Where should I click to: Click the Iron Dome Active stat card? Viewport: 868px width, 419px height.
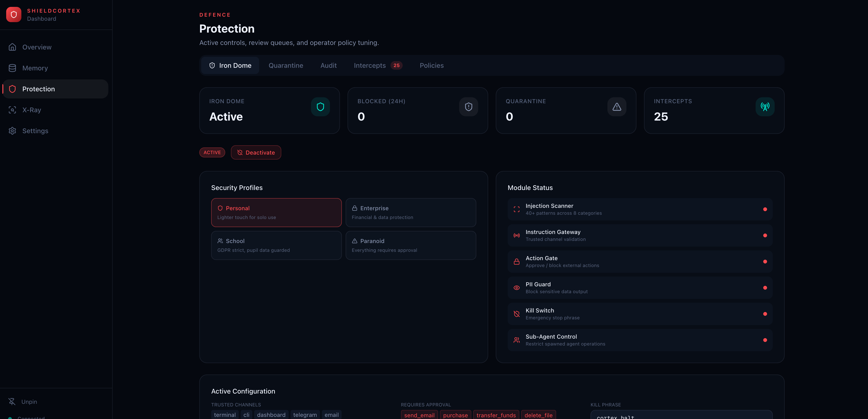point(270,111)
